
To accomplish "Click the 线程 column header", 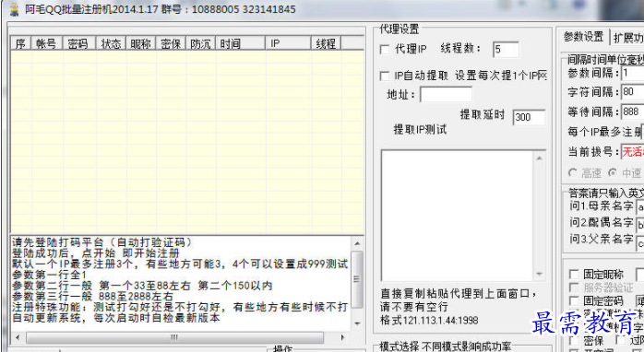I will [326, 43].
